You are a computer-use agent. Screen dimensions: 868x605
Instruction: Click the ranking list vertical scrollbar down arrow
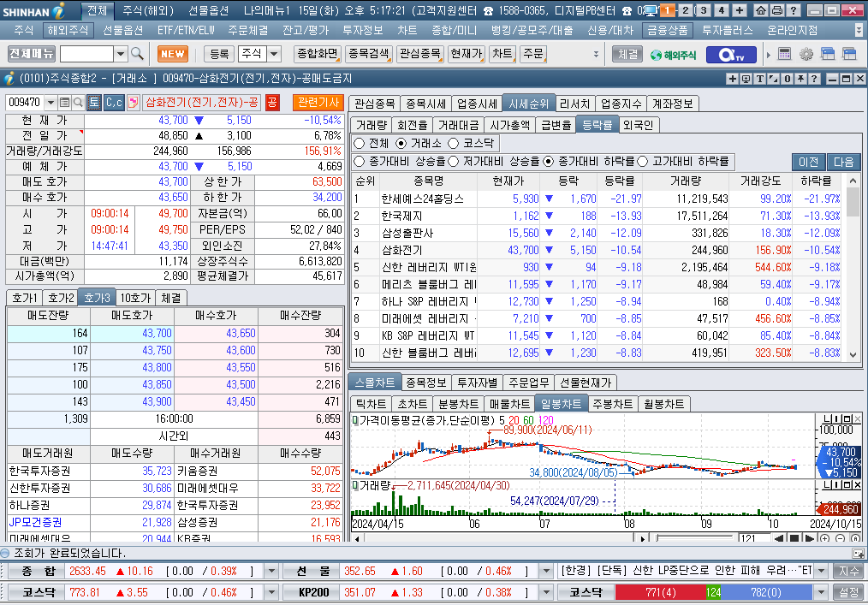853,355
